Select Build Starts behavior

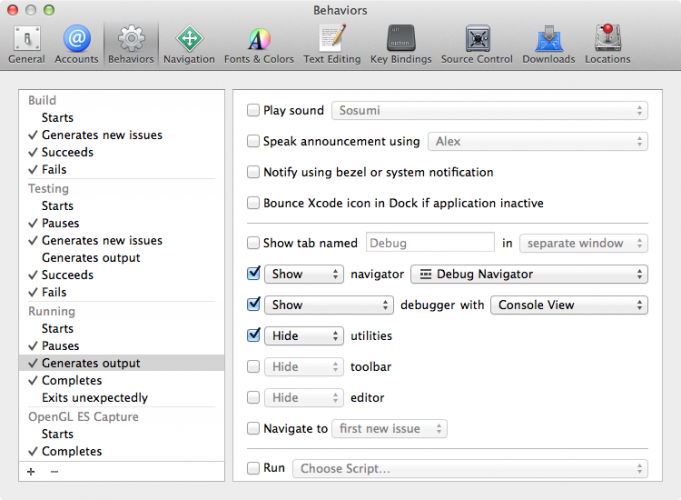[122, 117]
